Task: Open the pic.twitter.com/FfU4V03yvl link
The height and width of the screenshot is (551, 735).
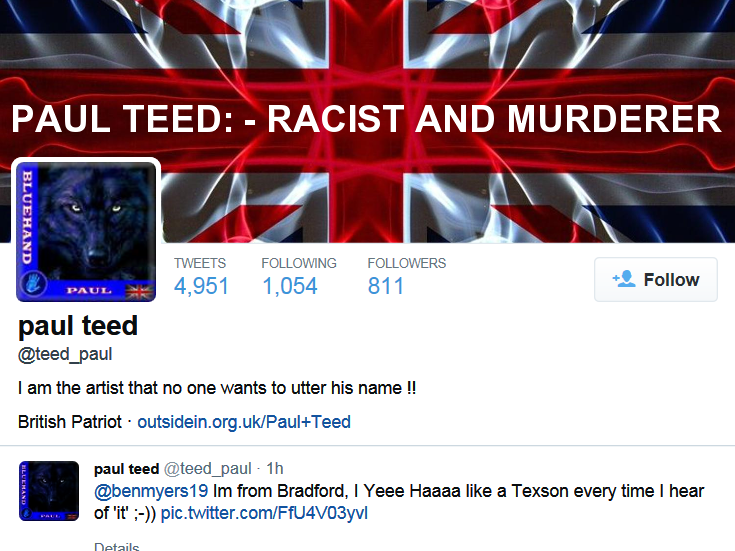Action: click(264, 513)
